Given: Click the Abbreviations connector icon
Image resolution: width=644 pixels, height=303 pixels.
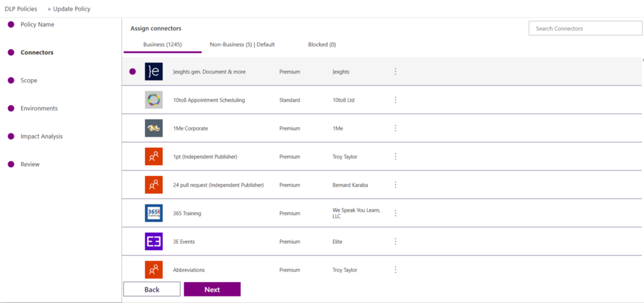Looking at the screenshot, I should click(154, 270).
